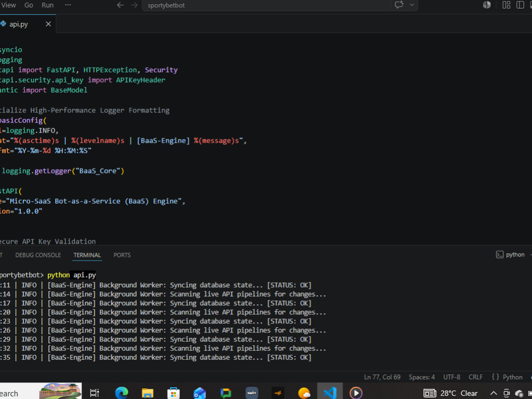The width and height of the screenshot is (532, 399).
Task: Toggle the primary side bar layout icon
Action: point(520,5)
